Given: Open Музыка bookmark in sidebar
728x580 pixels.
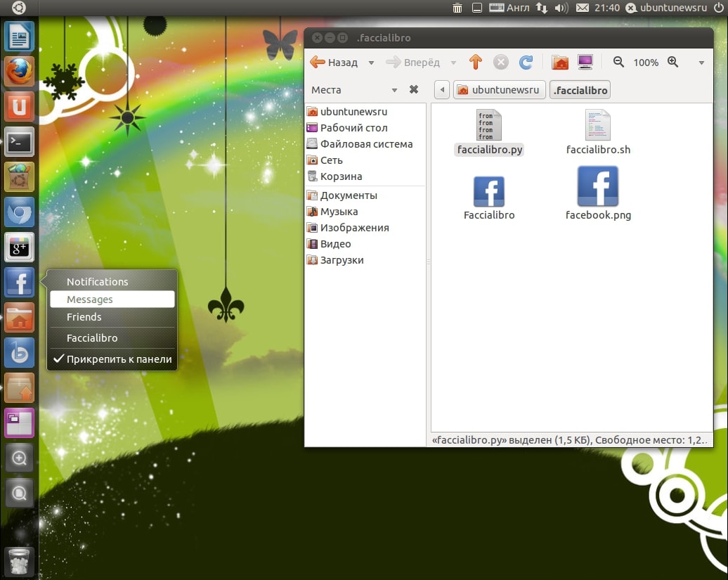Looking at the screenshot, I should coord(365,212).
